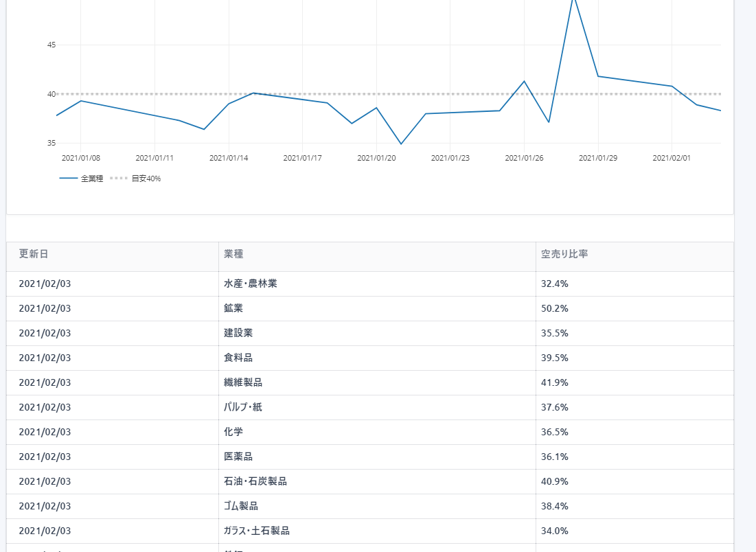Image resolution: width=756 pixels, height=552 pixels.
Task: Click the 業種 column header
Action: coord(233,254)
